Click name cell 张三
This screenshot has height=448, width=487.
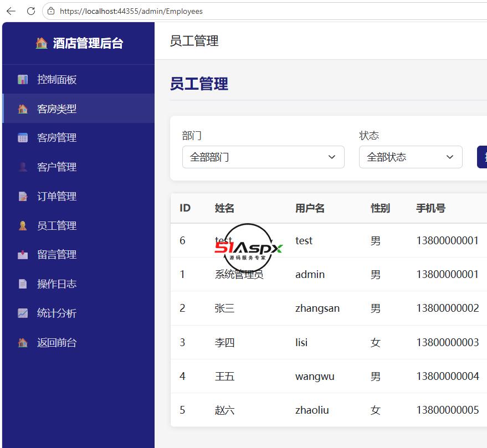[224, 308]
